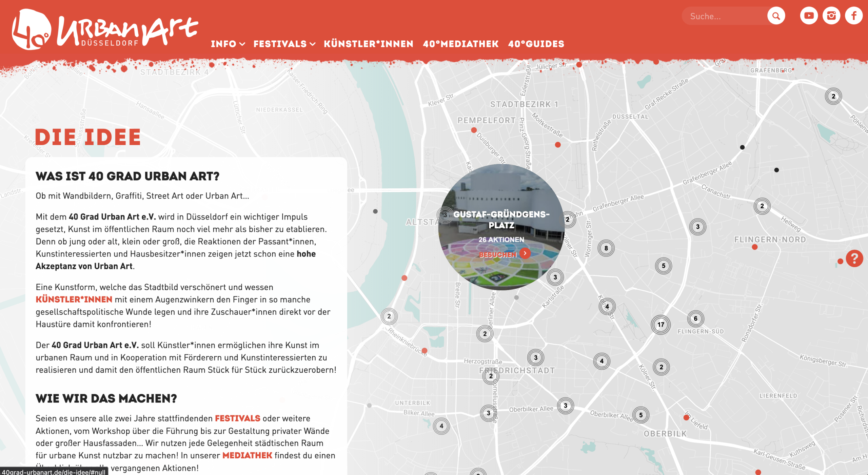The width and height of the screenshot is (868, 475).
Task: Click the Künstler*innen link in paragraph
Action: tap(74, 300)
